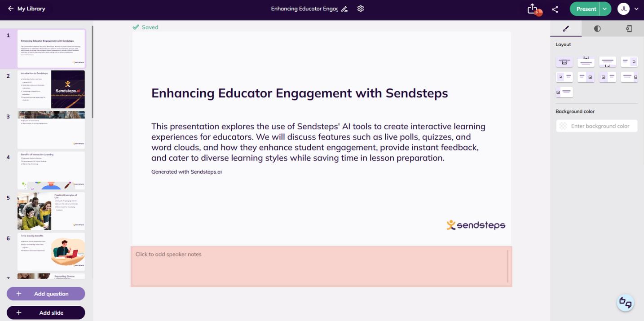Select Introduction to Sendsteps slide thumbnail
The image size is (644, 321).
51,89
